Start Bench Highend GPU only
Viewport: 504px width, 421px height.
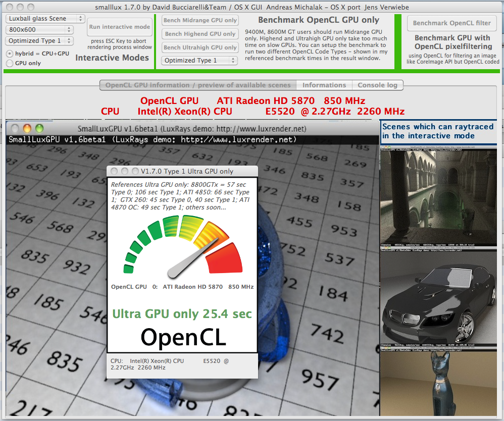200,34
